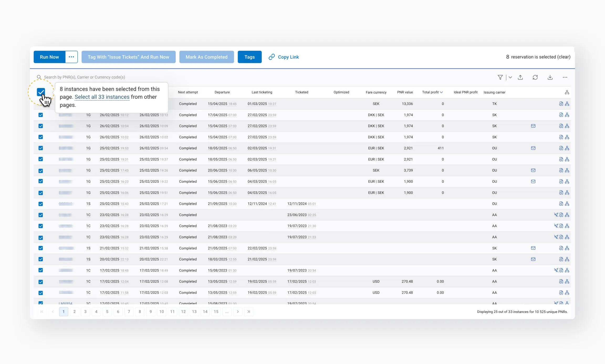This screenshot has width=605, height=364.
Task: Click Select all 33 instances link
Action: tap(102, 97)
